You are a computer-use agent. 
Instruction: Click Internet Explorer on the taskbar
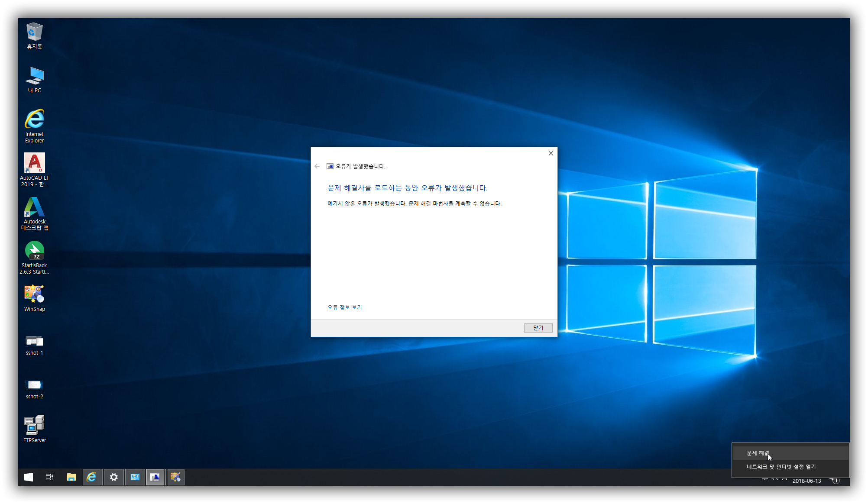(x=91, y=477)
